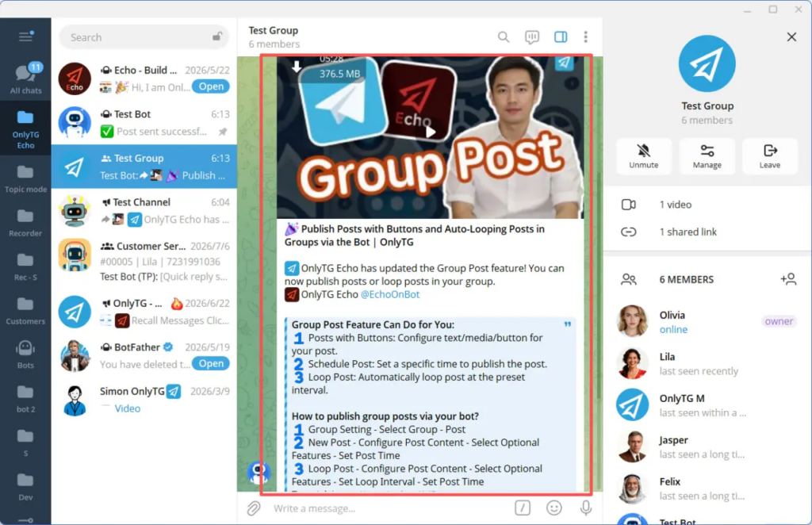This screenshot has width=812, height=525.
Task: Open the OnlyTG Echo folder
Action: pyautogui.click(x=25, y=129)
